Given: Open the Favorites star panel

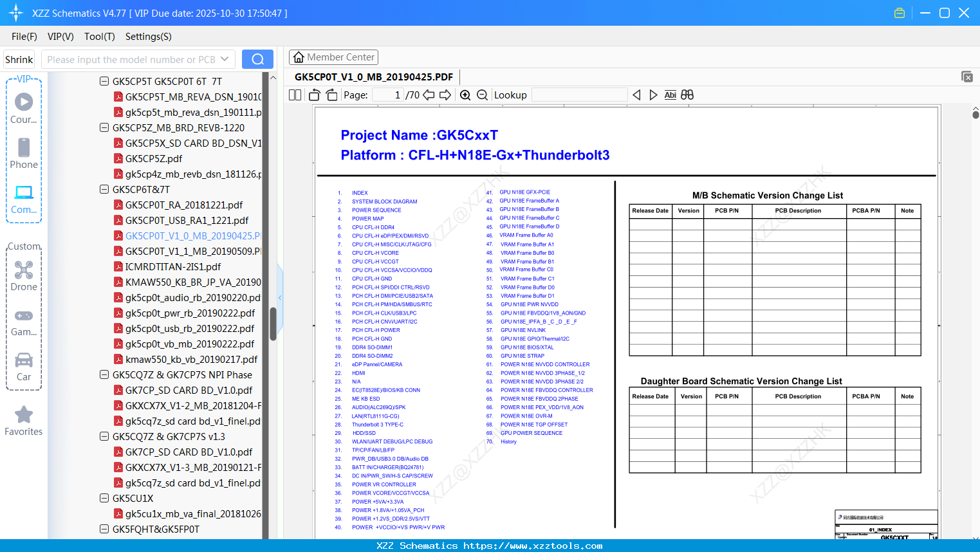Looking at the screenshot, I should click(x=24, y=421).
